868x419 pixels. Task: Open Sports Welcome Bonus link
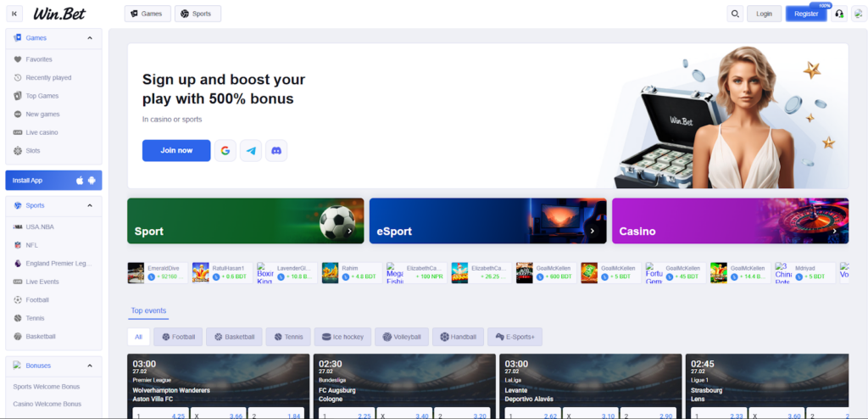pyautogui.click(x=47, y=387)
